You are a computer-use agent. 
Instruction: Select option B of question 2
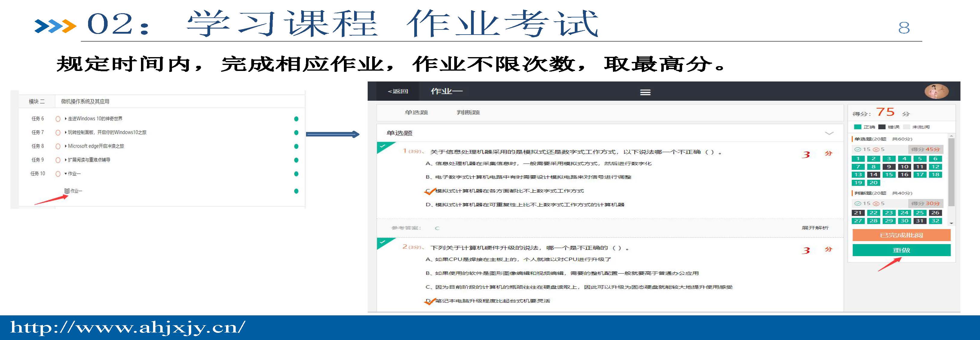[562, 273]
